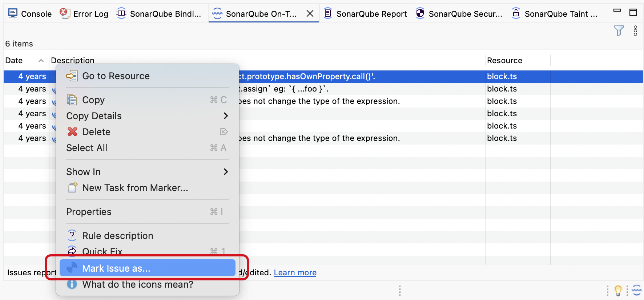Expand Show In submenu chevron
The image size is (644, 300).
pos(226,172)
